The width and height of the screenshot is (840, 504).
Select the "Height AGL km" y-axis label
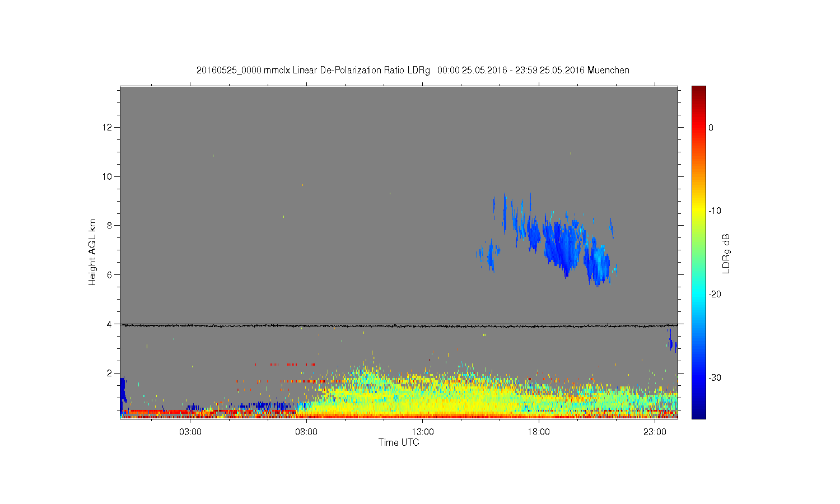92,253
